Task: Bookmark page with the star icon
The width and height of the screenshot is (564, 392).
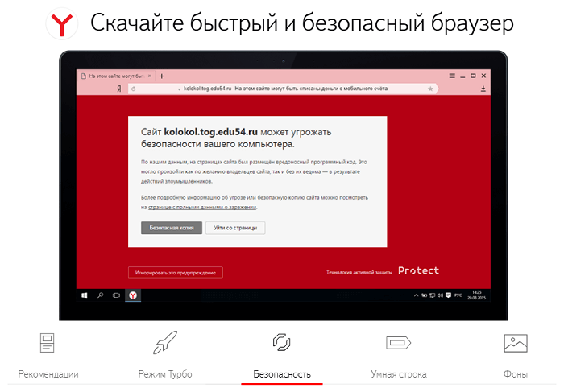Action: tap(430, 89)
